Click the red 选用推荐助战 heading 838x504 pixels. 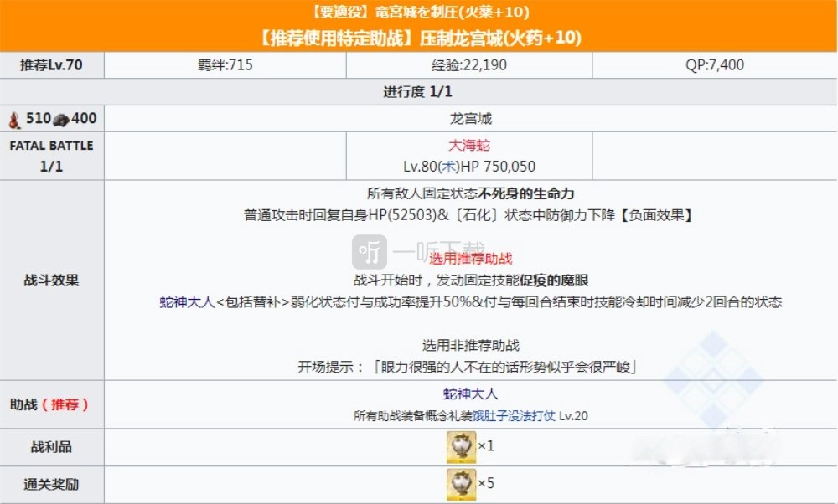click(470, 259)
